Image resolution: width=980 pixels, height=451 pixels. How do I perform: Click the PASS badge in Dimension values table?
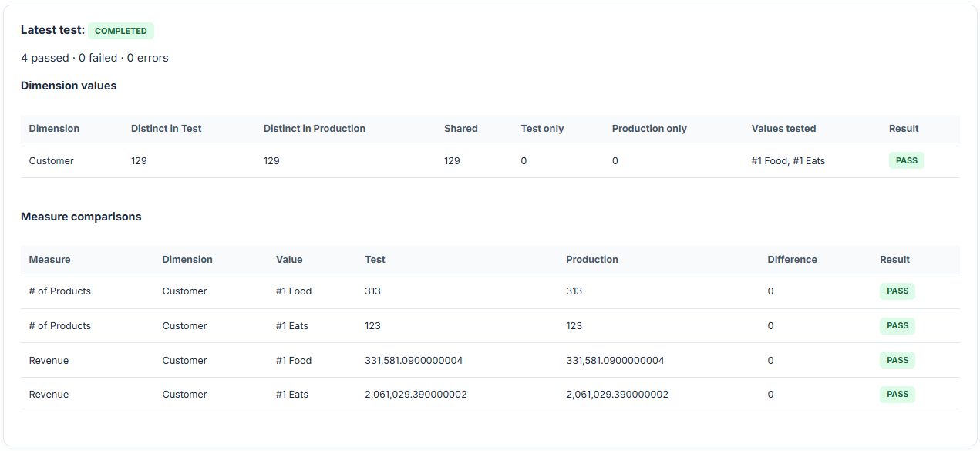tap(907, 160)
